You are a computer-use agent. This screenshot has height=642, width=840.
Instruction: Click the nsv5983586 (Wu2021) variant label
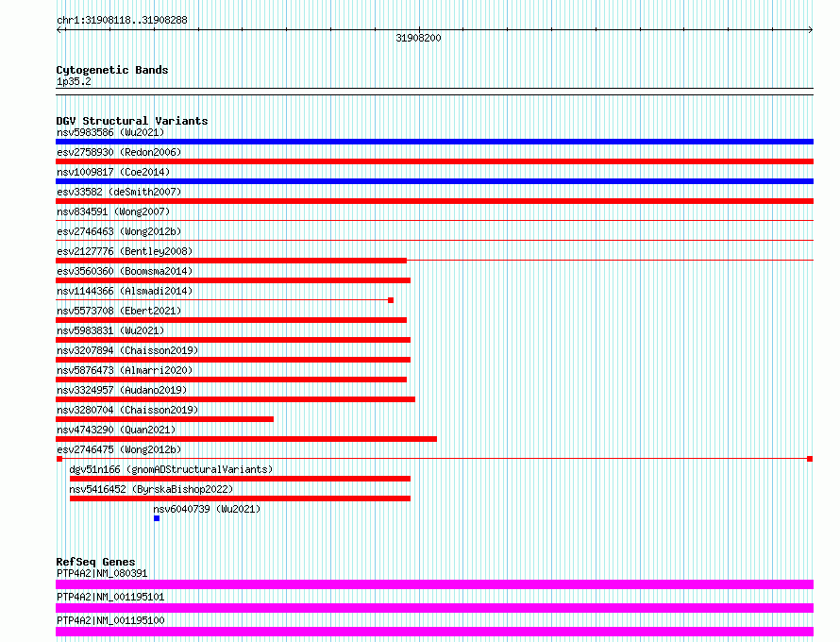coord(110,132)
